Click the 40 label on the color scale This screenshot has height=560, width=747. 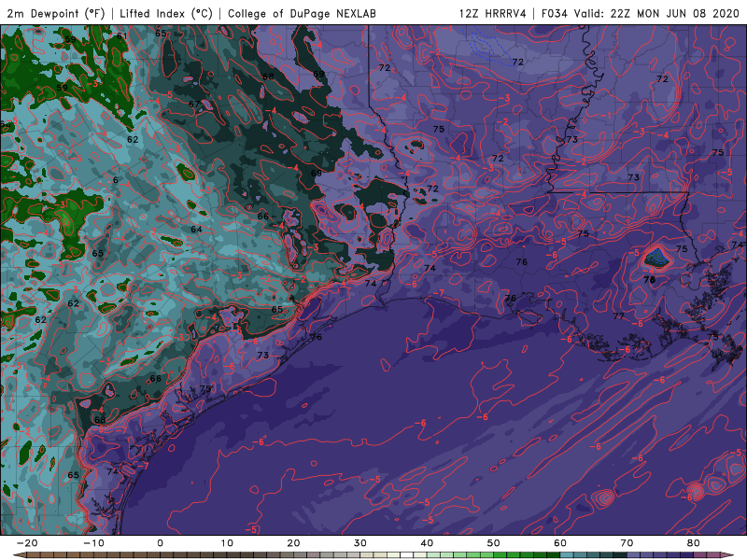(427, 543)
